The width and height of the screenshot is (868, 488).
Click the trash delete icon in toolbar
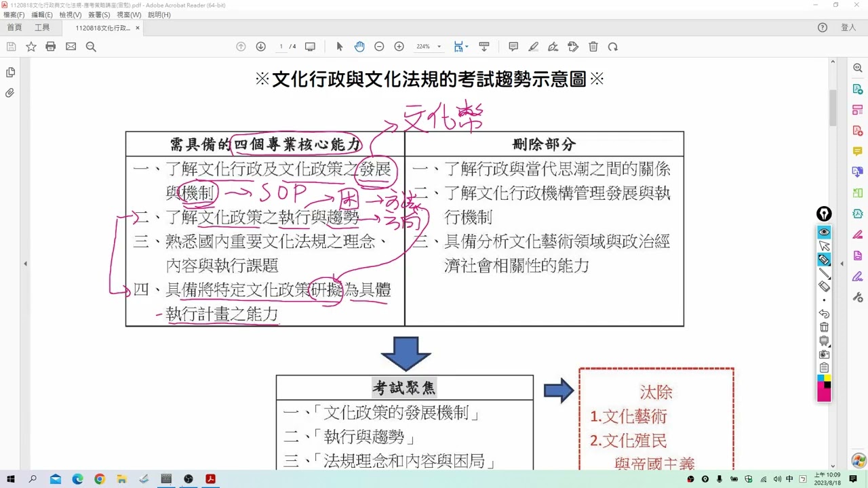pos(593,47)
